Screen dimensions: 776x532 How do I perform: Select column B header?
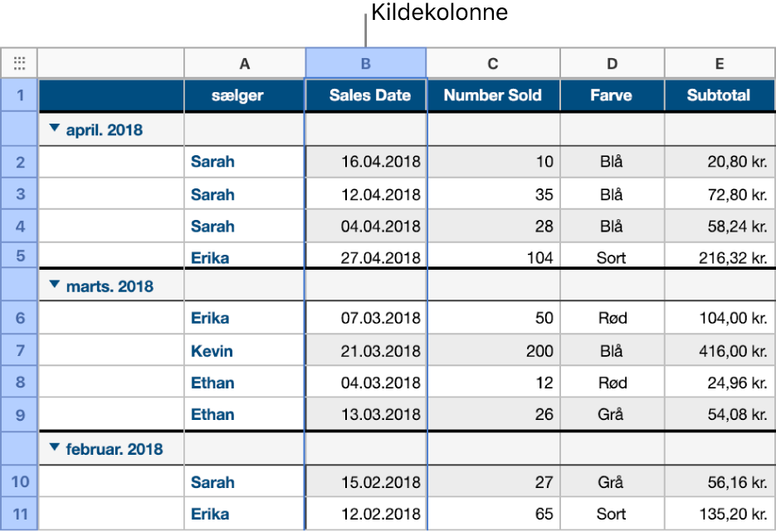pos(365,62)
